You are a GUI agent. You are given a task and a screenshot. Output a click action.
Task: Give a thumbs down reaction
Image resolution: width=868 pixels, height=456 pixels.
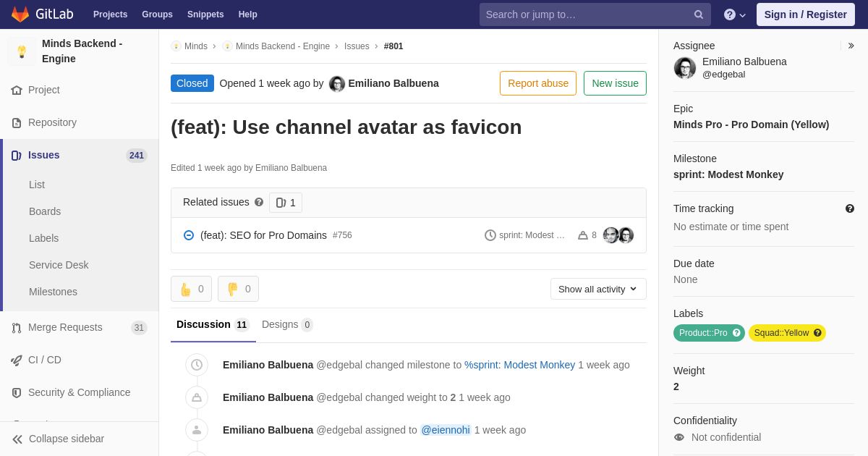pyautogui.click(x=238, y=289)
